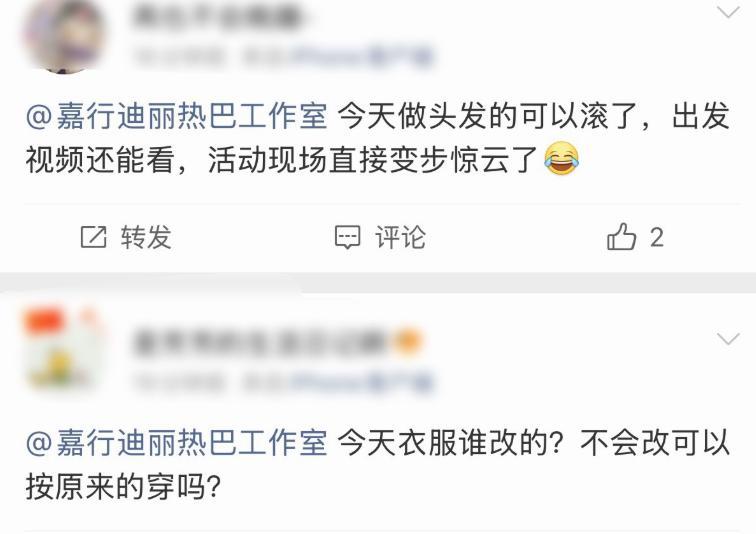Open first post text about 做头发
The image size is (756, 534).
click(x=378, y=138)
